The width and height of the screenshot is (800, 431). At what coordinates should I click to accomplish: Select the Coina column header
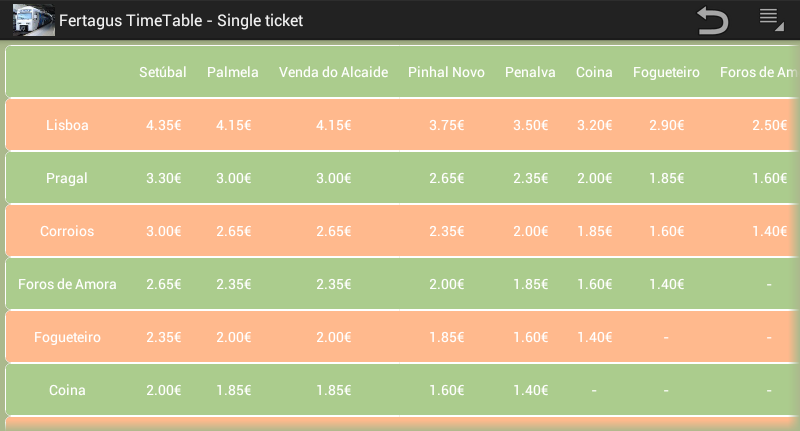pyautogui.click(x=594, y=72)
